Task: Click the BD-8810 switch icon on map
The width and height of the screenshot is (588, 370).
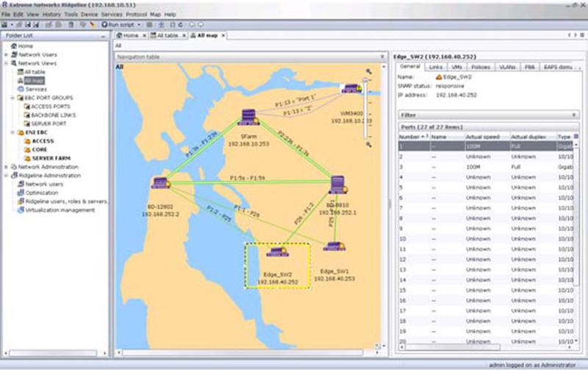Action: [338, 185]
